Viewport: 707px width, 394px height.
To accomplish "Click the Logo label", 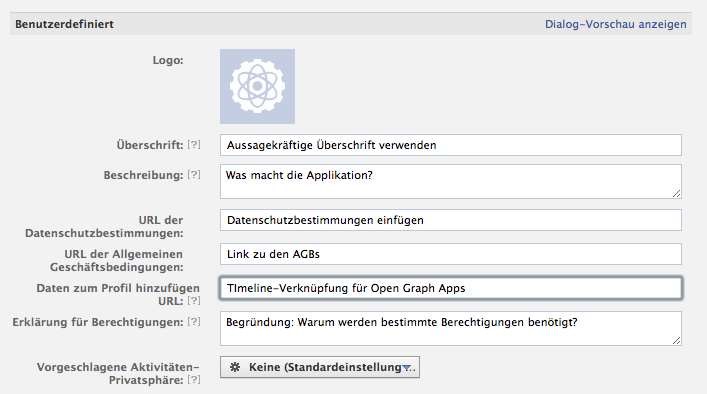I will click(168, 60).
